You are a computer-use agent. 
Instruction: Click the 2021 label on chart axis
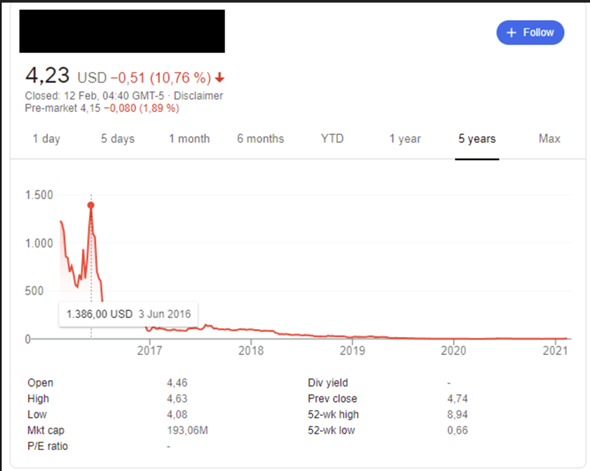(555, 350)
